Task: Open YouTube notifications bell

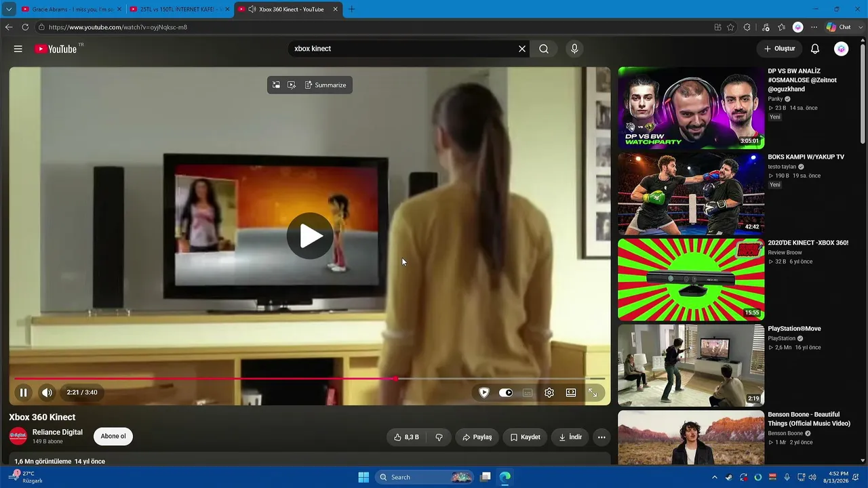Action: (815, 49)
